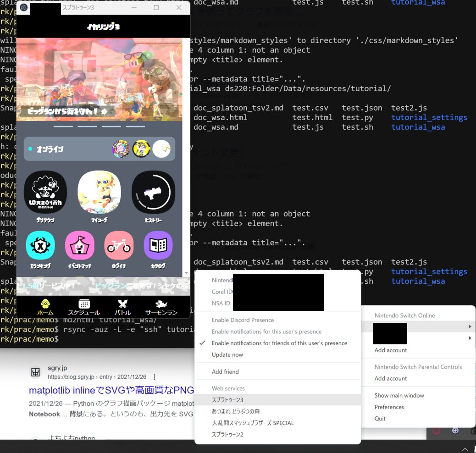
Task: Open the ゲソタウン shop icon
Action: 45,192
